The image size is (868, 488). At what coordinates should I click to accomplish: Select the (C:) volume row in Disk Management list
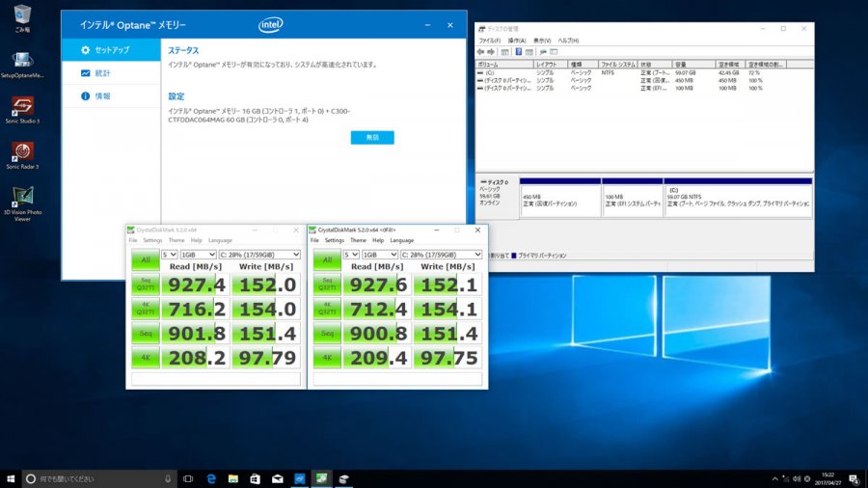tap(492, 72)
